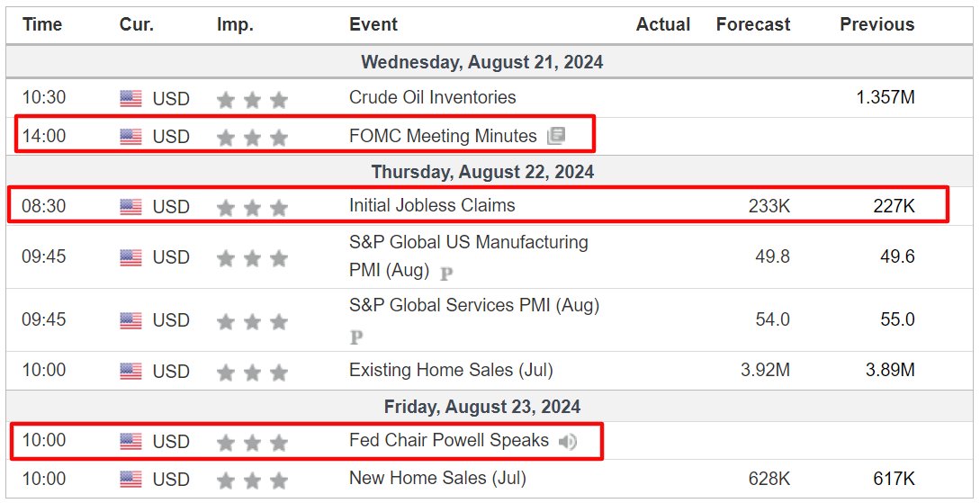Click the 49.8 Manufacturing PMI forecast
The image size is (980, 503).
(772, 256)
